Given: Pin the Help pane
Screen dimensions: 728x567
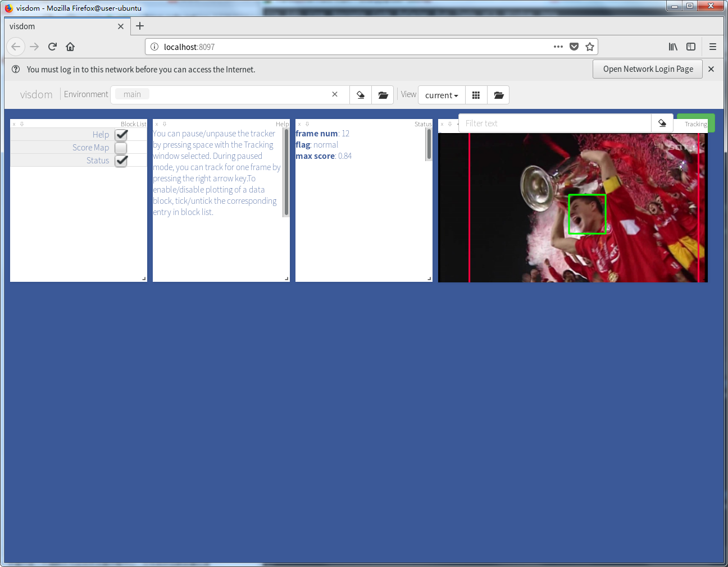Looking at the screenshot, I should tap(166, 124).
